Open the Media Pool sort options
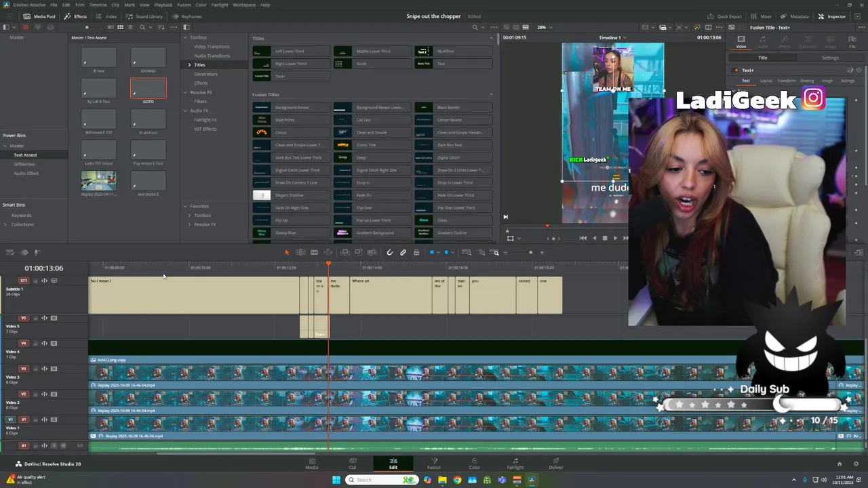The height and width of the screenshot is (488, 868). tap(162, 27)
